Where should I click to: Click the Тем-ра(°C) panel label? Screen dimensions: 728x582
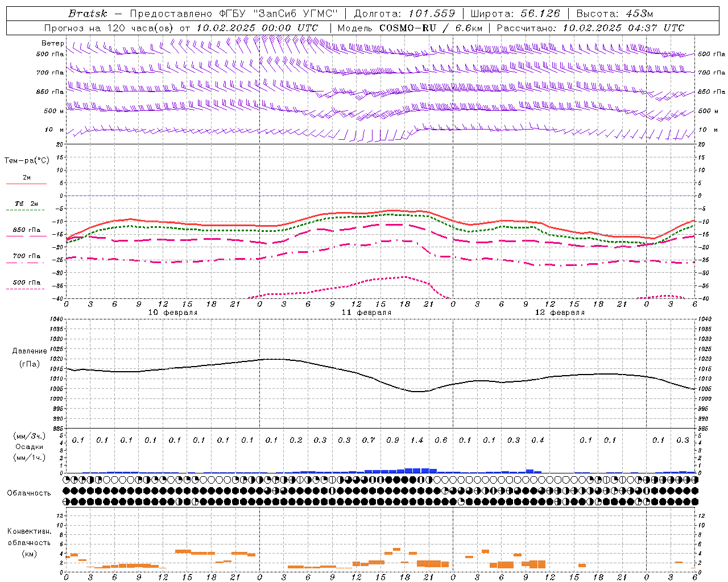point(27,161)
